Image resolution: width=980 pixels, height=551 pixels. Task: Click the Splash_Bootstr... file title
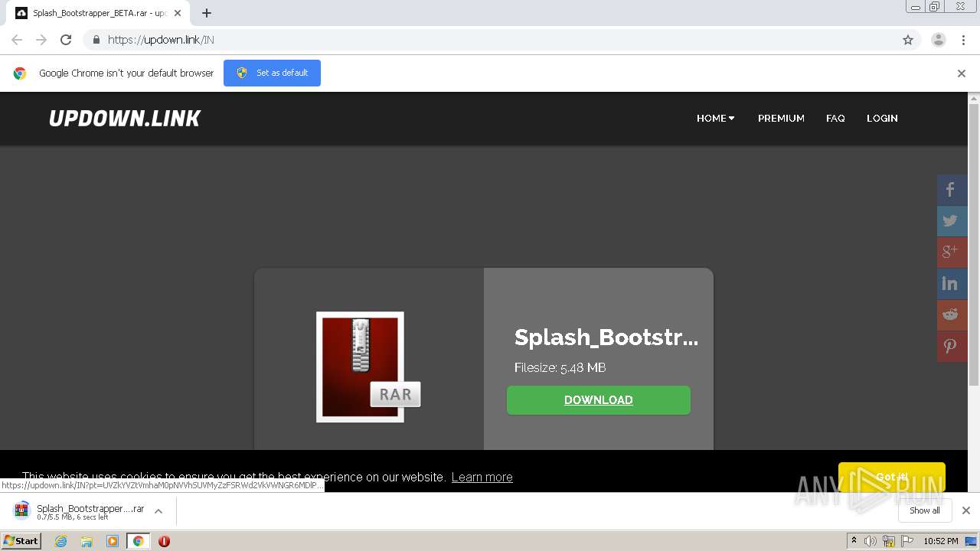point(606,337)
